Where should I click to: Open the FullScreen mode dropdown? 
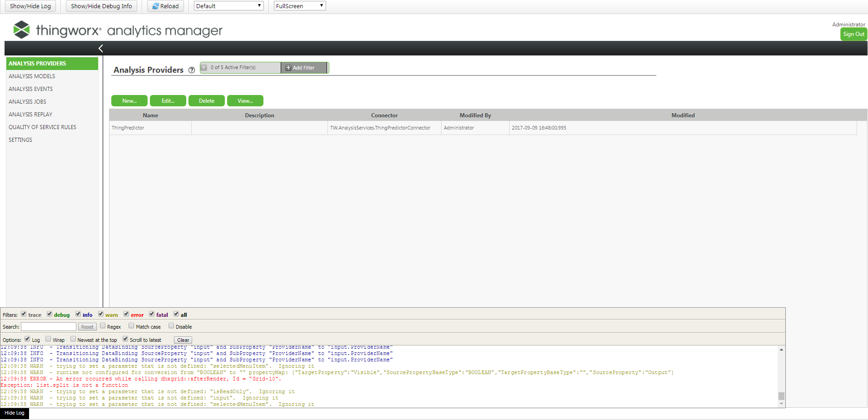pos(300,6)
